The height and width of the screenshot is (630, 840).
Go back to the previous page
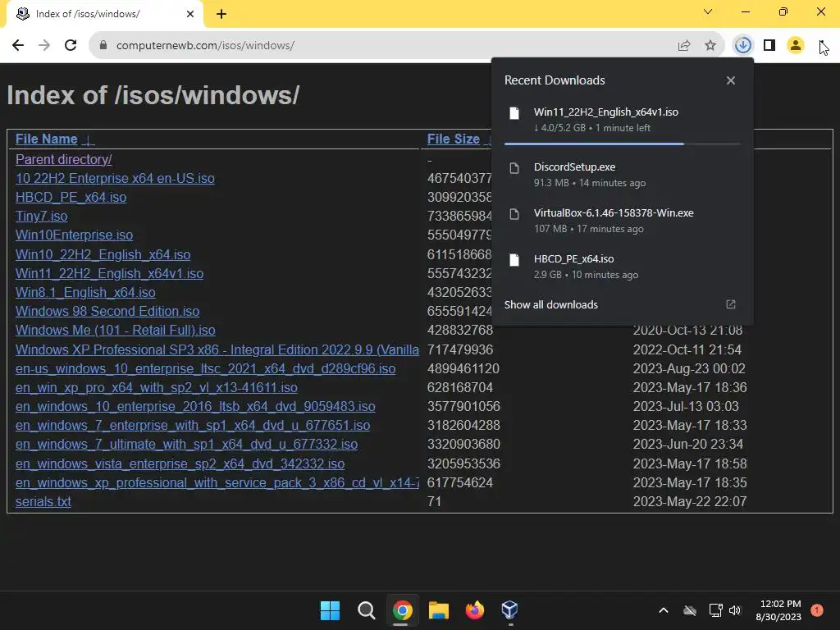pos(18,46)
